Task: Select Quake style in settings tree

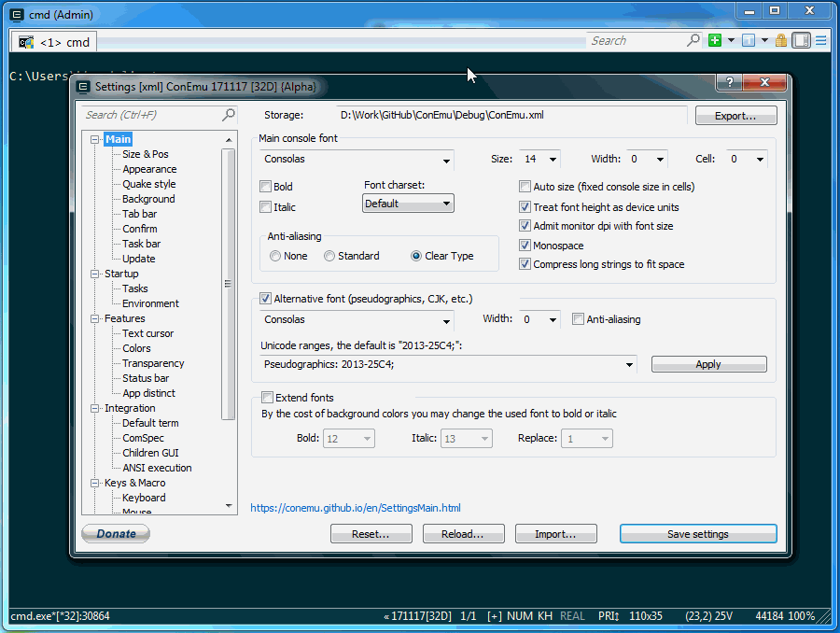Action: 149,184
